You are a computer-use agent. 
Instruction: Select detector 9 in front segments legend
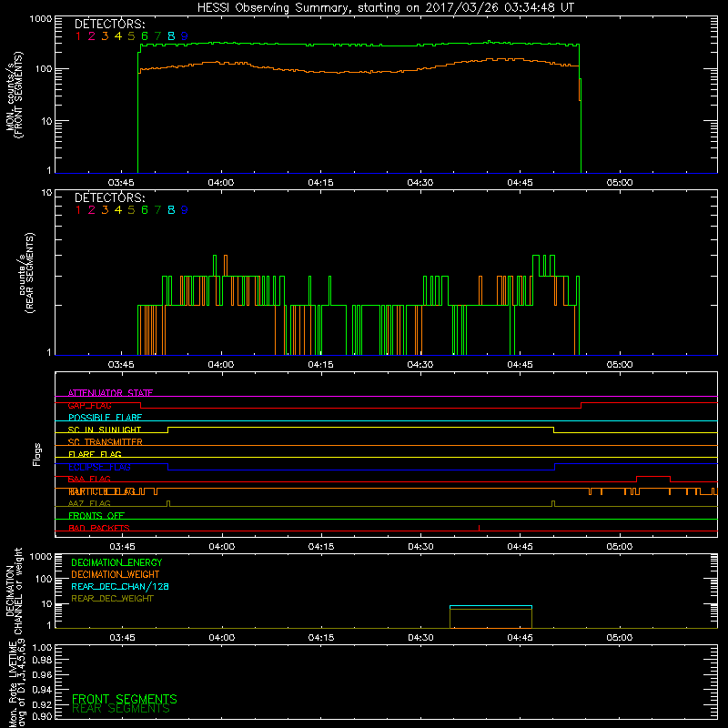coord(185,35)
